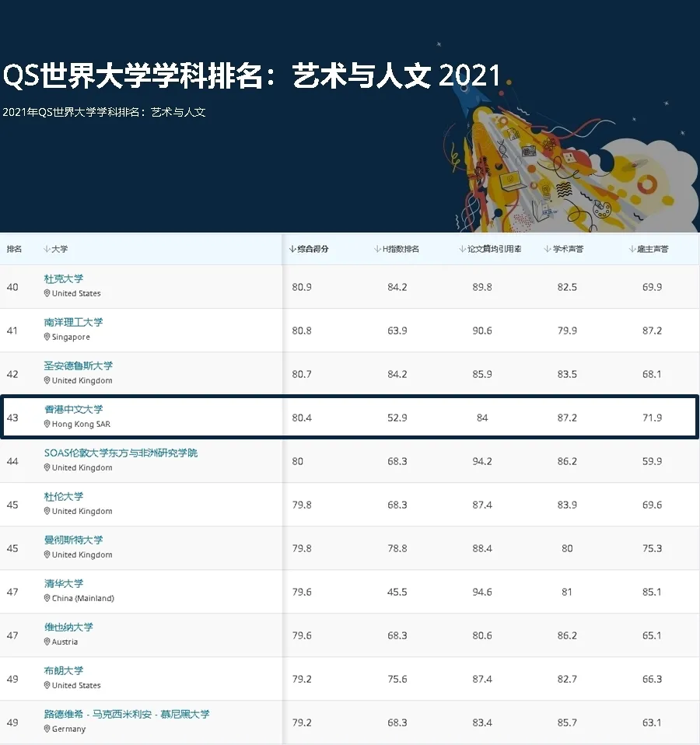This screenshot has width=700, height=745.
Task: Click the location pin next to Austria
Action: point(47,642)
